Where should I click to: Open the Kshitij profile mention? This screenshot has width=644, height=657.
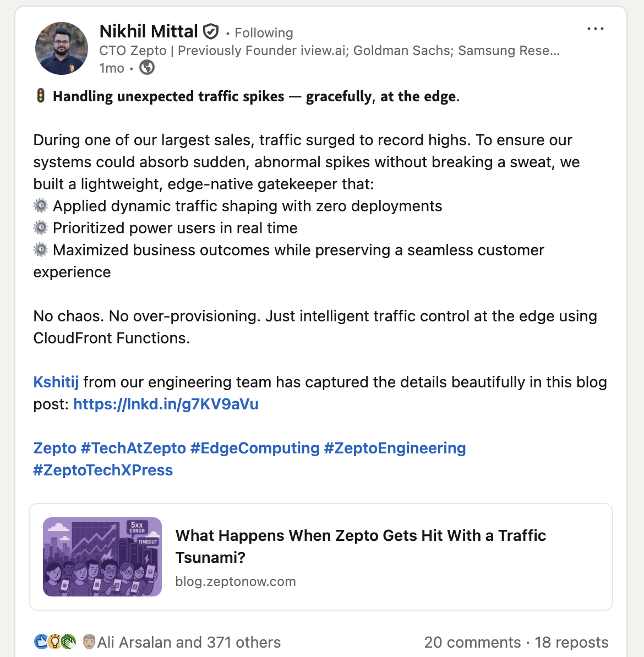pyautogui.click(x=56, y=382)
